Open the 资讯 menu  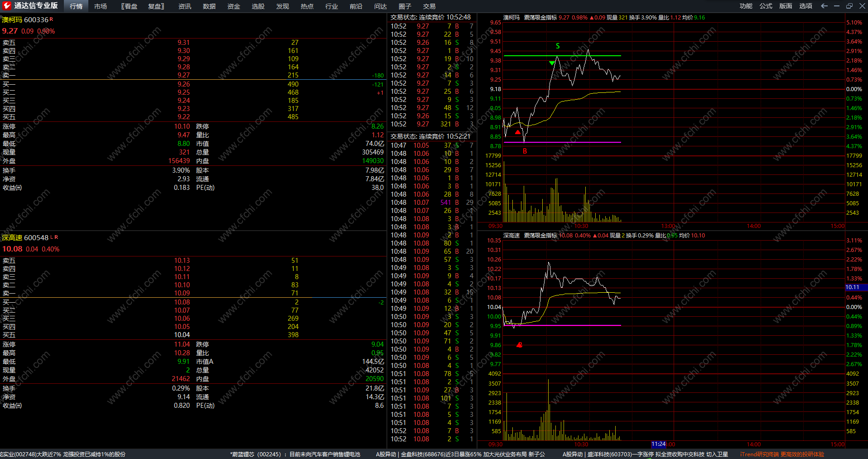(184, 6)
